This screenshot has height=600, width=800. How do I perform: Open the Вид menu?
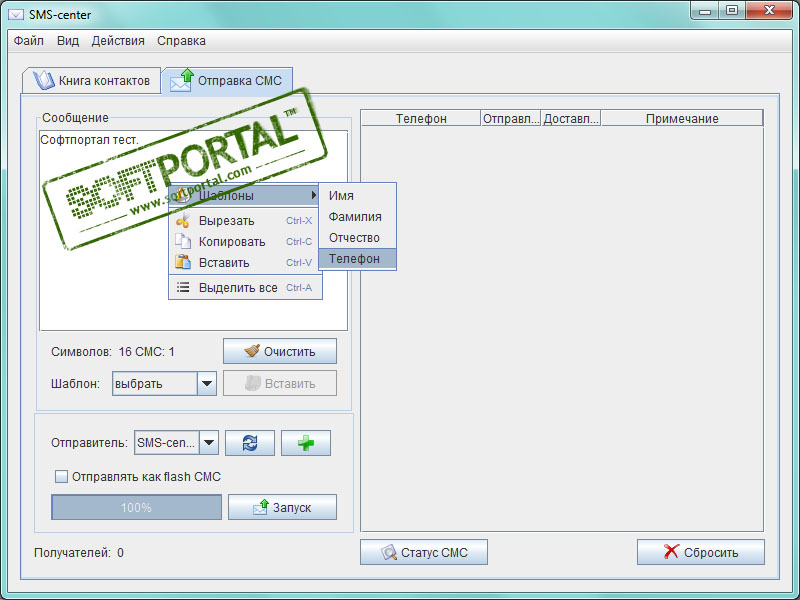point(68,41)
